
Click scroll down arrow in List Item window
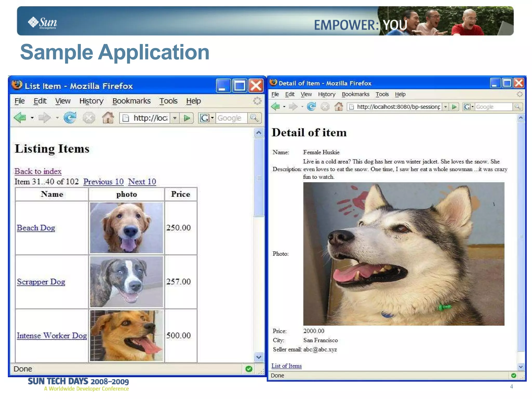tap(259, 357)
